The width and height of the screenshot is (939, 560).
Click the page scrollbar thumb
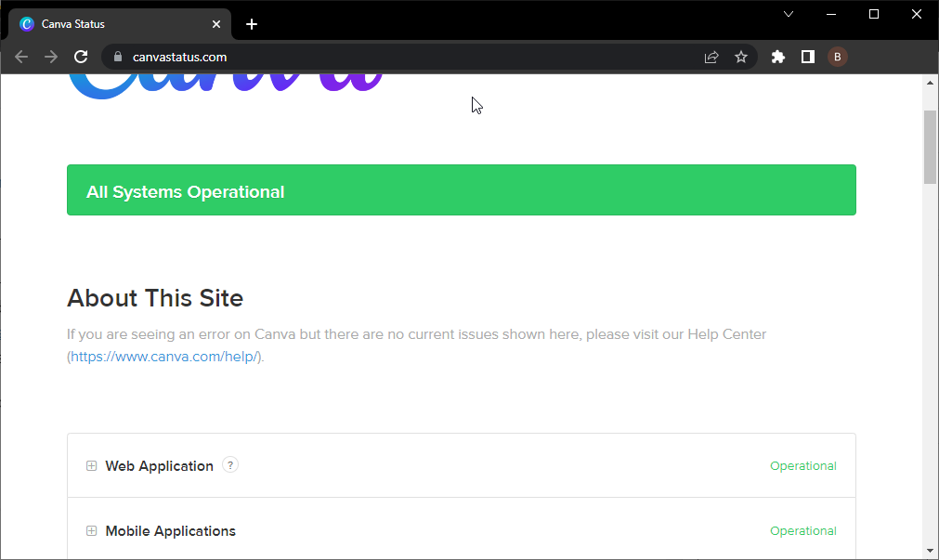pyautogui.click(x=930, y=148)
